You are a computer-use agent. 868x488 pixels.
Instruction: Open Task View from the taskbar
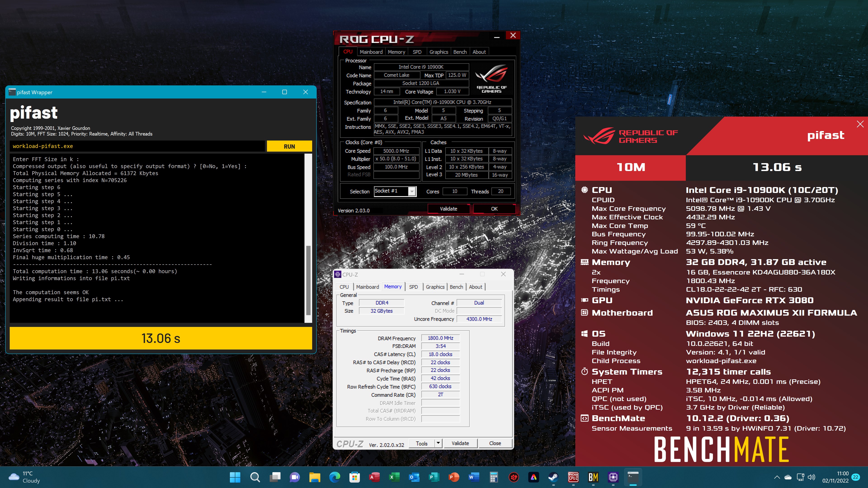point(275,477)
